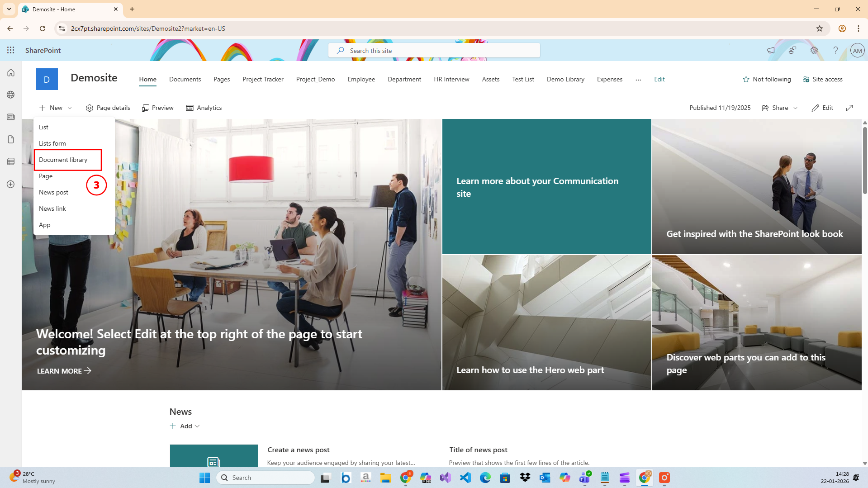The width and height of the screenshot is (868, 488).
Task: Open Outlook from the taskbar
Action: [545, 478]
